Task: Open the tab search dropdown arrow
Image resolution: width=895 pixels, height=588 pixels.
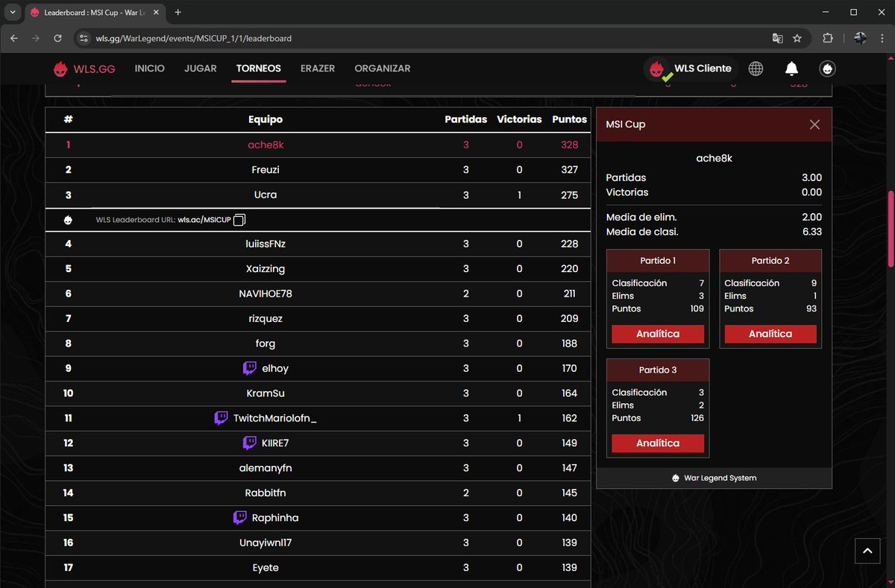Action: 13,13
